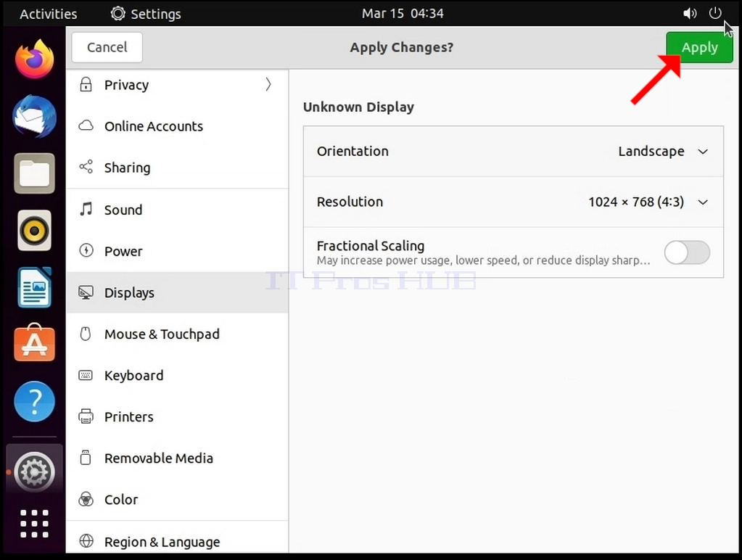The image size is (742, 560).
Task: Open the Activities overview
Action: (x=49, y=14)
